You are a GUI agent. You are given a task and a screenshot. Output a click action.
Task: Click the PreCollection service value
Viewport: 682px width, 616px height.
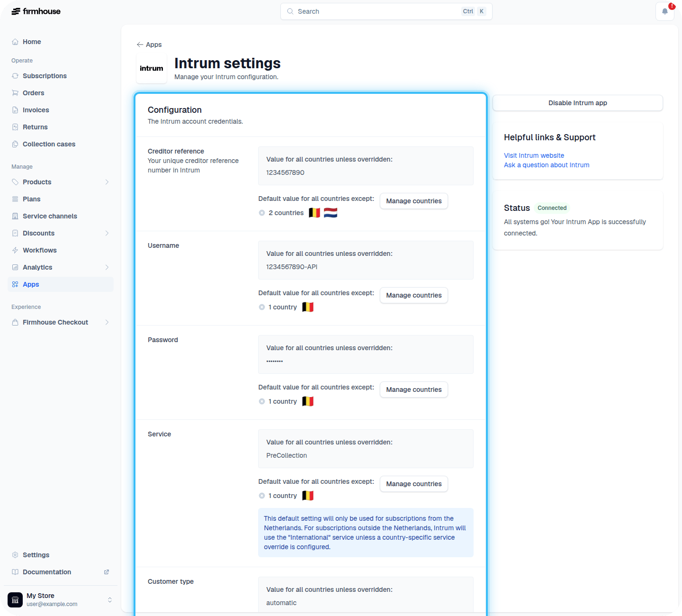[x=287, y=455]
